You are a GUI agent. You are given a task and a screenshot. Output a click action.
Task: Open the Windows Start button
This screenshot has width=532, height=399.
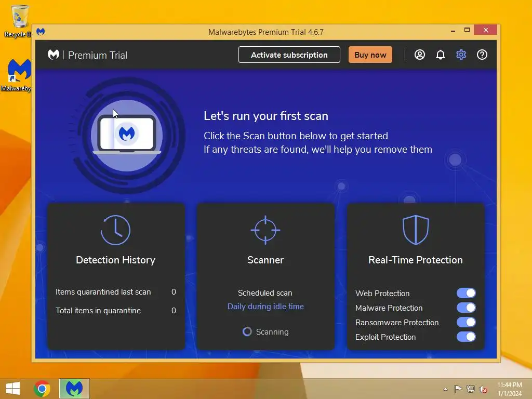point(13,389)
